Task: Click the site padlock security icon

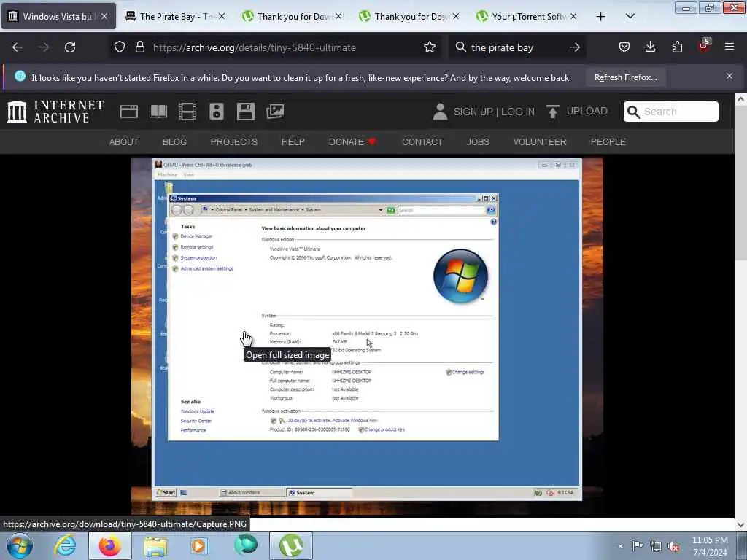Action: coord(139,47)
